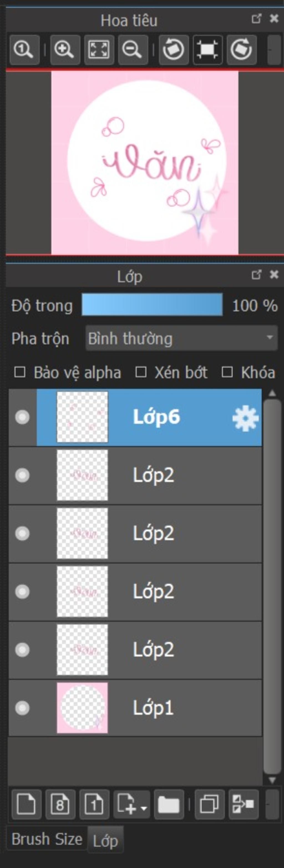Create a new layer folder

(x=169, y=804)
